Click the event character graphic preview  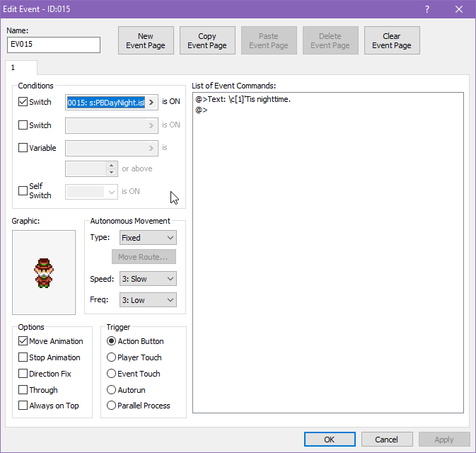[44, 273]
